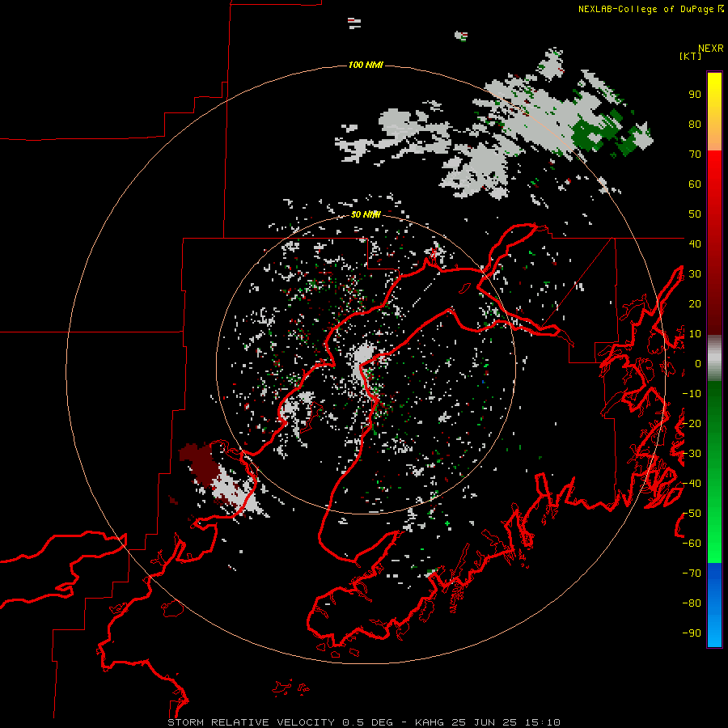Image resolution: width=728 pixels, height=728 pixels.
Task: Click the bottom caption Storm Relative Velocity 0.5 DEG
Action: [x=280, y=722]
